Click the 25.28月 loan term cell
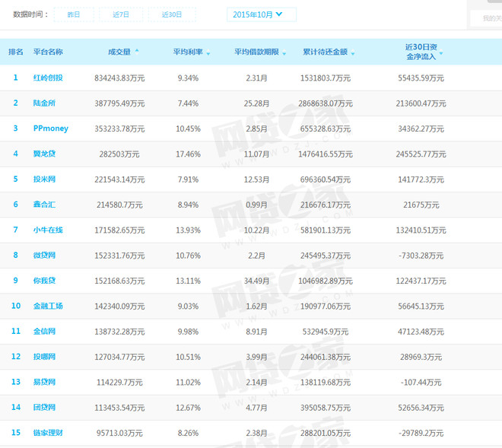 pos(256,103)
